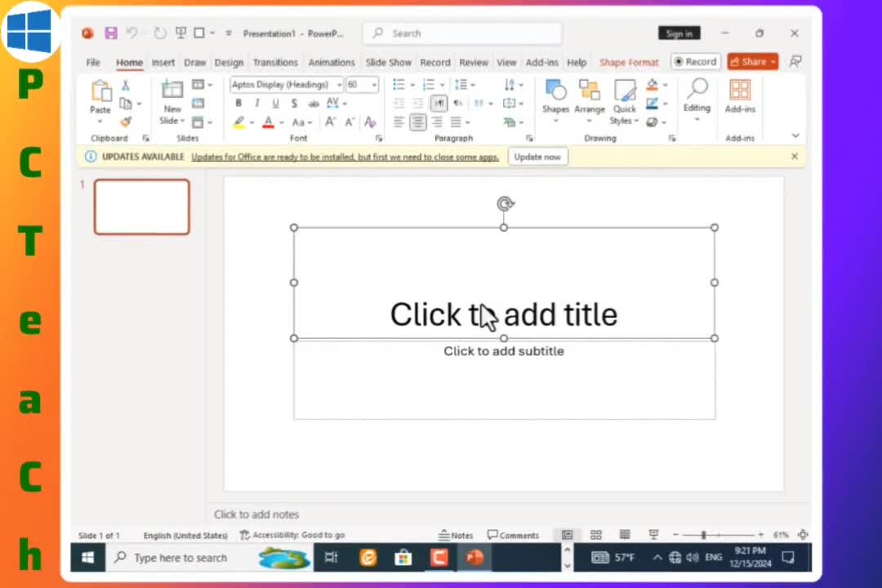
Task: Switch to the Design tab
Action: (229, 62)
